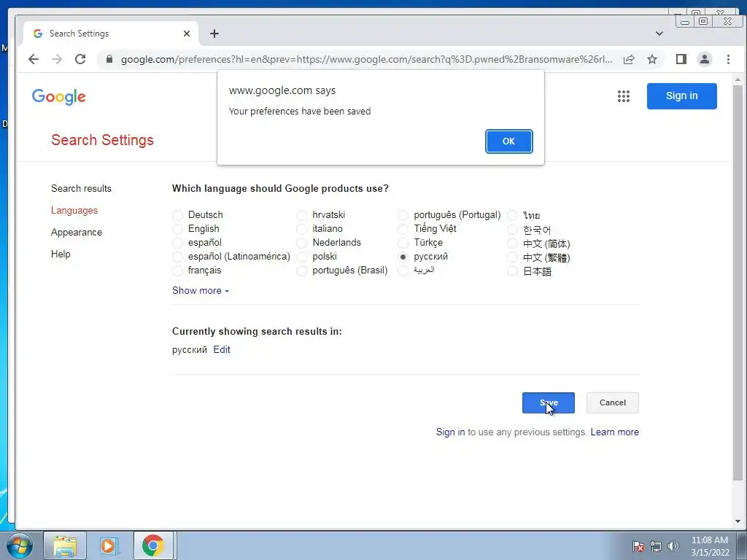
Task: Select the English language radio button
Action: pyautogui.click(x=178, y=229)
